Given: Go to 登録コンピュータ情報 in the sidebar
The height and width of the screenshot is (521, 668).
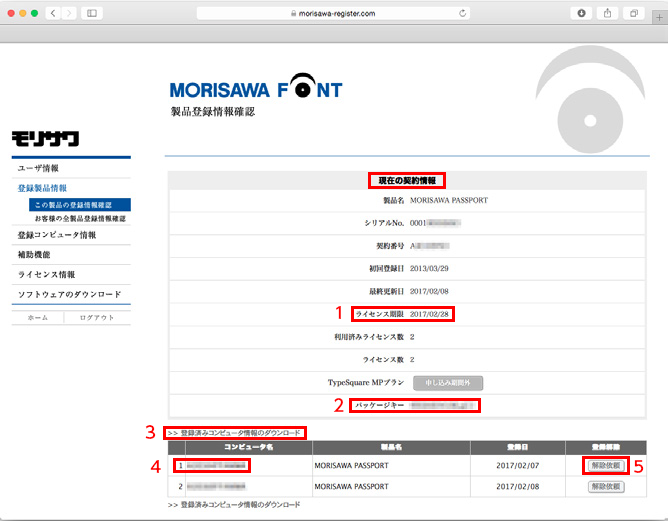Looking at the screenshot, I should click(57, 235).
